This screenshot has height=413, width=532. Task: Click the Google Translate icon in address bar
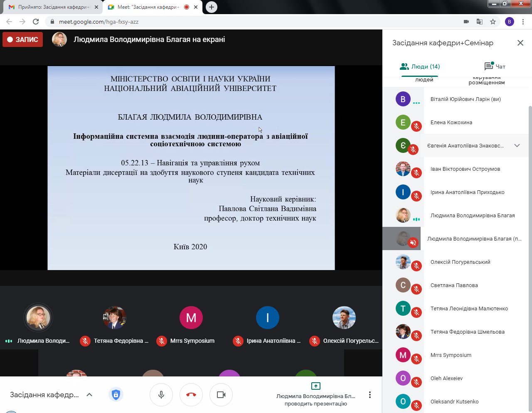480,22
